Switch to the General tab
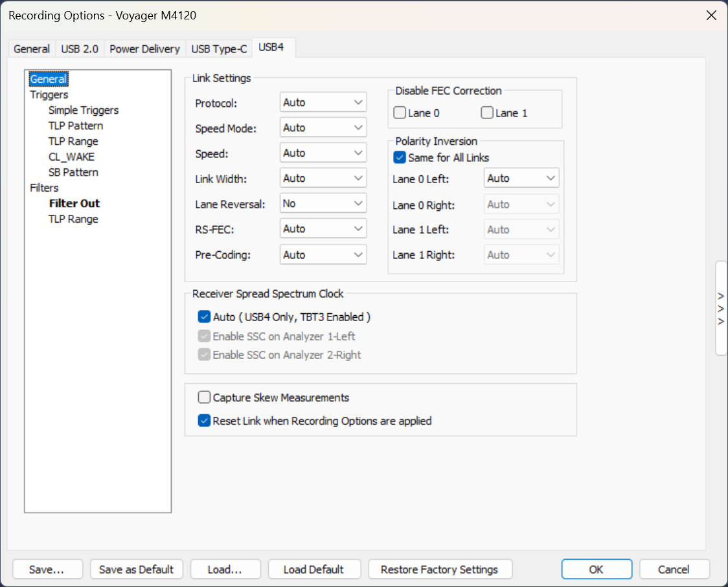The height and width of the screenshot is (587, 728). [x=32, y=49]
